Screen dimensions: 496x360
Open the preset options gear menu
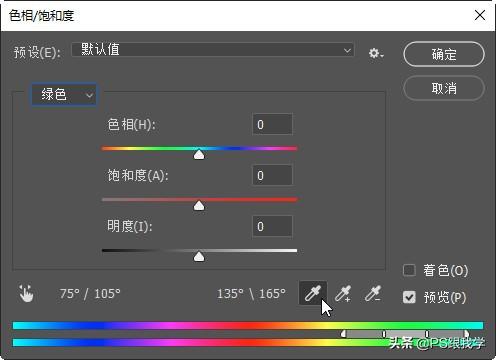[376, 53]
